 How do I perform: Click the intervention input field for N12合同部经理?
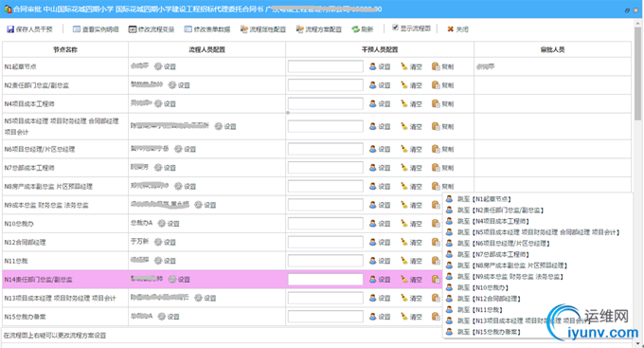pyautogui.click(x=325, y=242)
